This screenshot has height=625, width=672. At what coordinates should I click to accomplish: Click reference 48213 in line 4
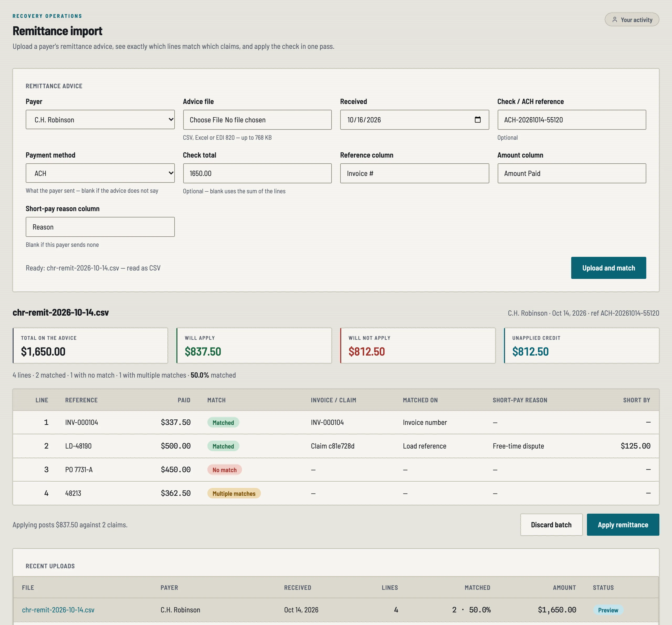(x=73, y=493)
